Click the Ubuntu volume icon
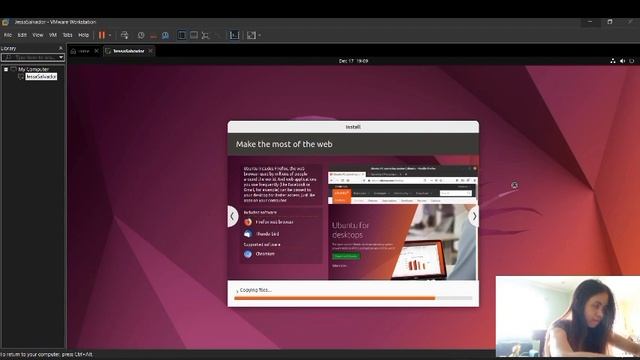Screen dimensions: 640x360 click(x=622, y=61)
